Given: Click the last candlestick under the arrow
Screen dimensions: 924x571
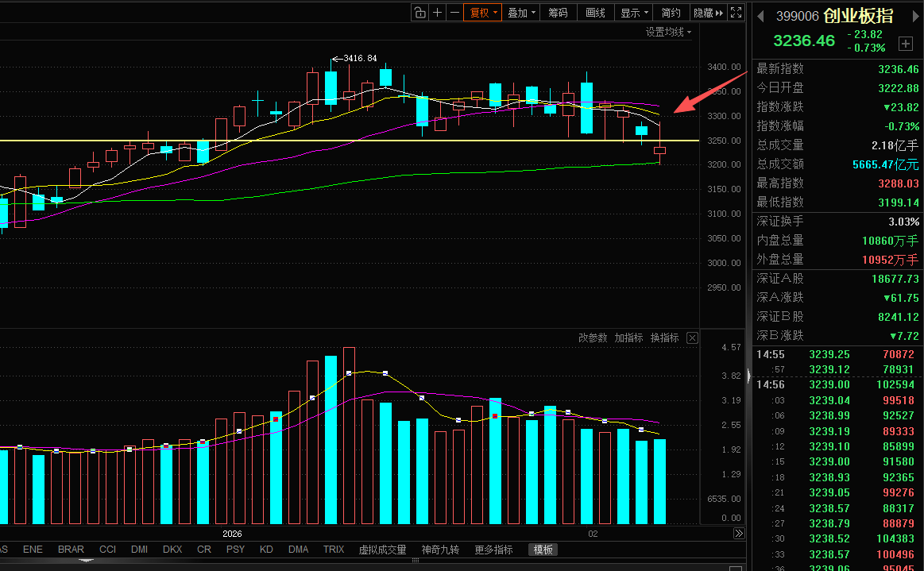Looking at the screenshot, I should coord(660,151).
